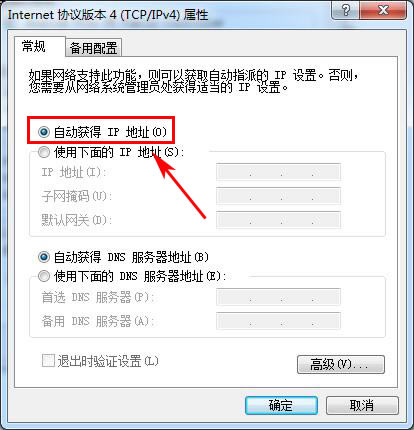This screenshot has height=430, width=414.
Task: Open the 备用配置 tab
Action: pyautogui.click(x=93, y=48)
